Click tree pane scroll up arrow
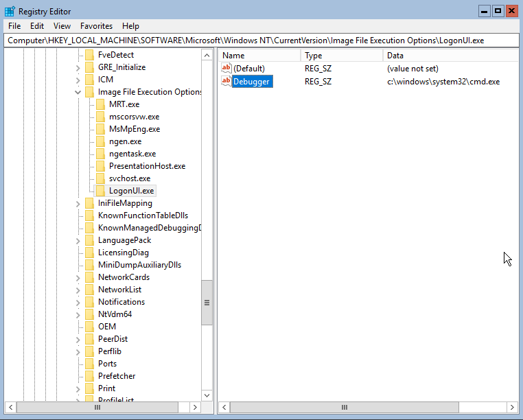523x420 pixels. pyautogui.click(x=207, y=55)
